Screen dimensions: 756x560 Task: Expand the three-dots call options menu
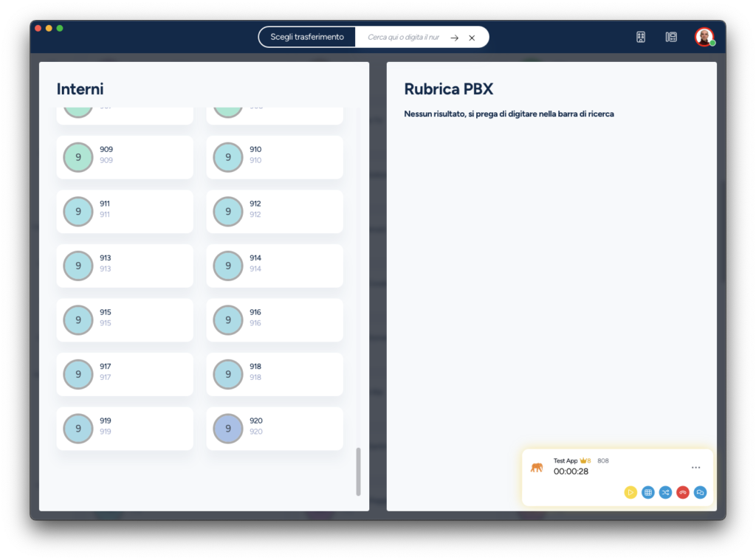click(x=695, y=467)
